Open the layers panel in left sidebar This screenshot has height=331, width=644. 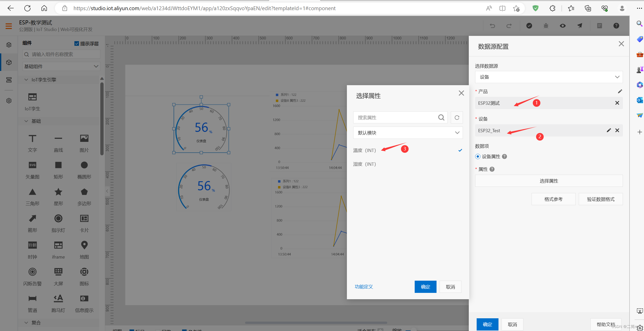(9, 45)
